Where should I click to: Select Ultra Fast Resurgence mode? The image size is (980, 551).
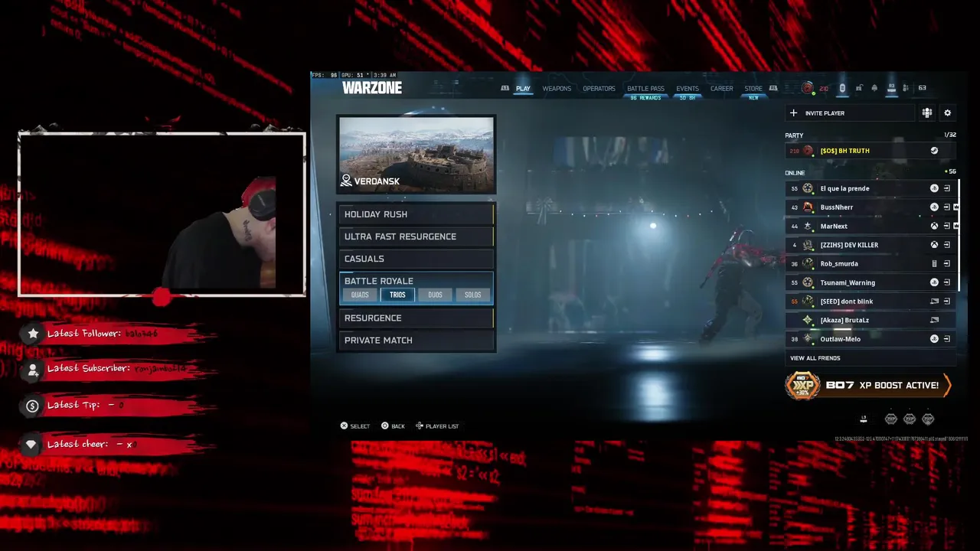tap(416, 236)
